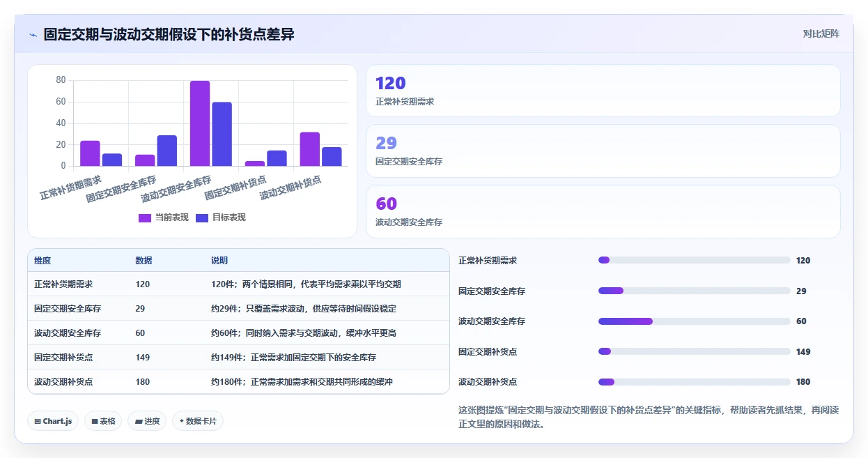The height and width of the screenshot is (458, 868).
Task: Click table value 149 in 数据 column
Action: point(143,358)
